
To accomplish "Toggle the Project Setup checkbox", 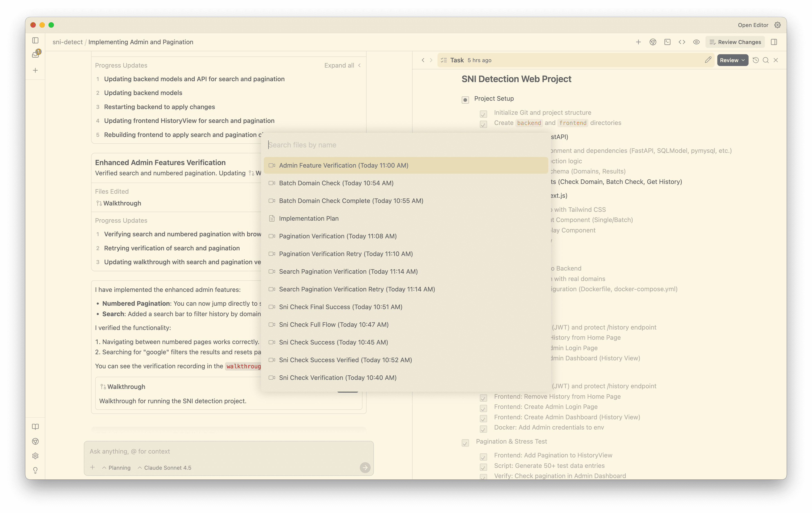I will click(465, 100).
